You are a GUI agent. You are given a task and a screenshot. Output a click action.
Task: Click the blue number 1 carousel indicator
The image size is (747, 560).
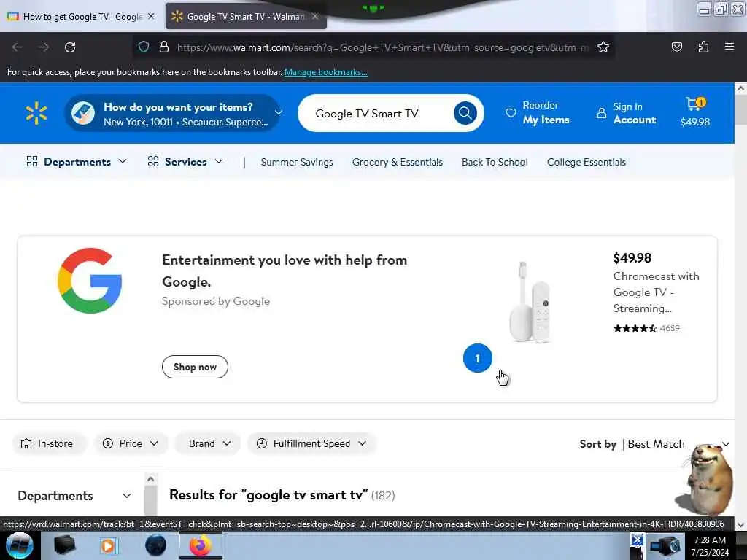(477, 358)
